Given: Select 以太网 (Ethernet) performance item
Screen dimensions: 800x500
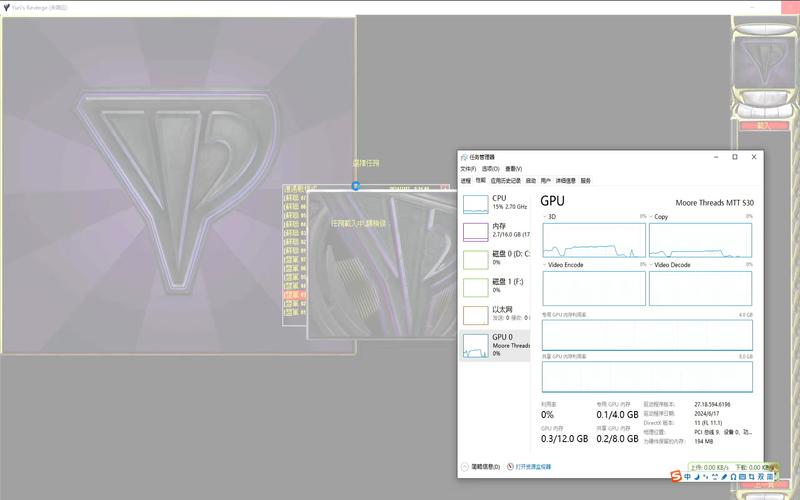Looking at the screenshot, I should click(x=497, y=315).
